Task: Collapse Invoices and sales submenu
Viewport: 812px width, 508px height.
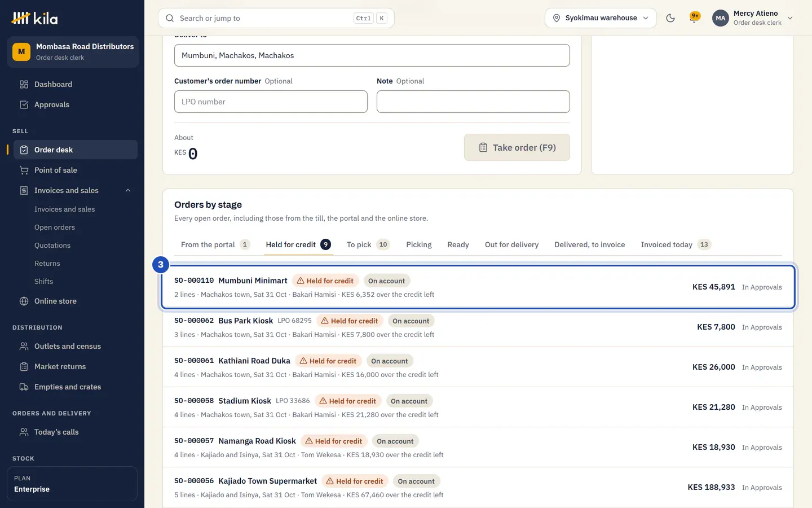Action: coord(128,190)
